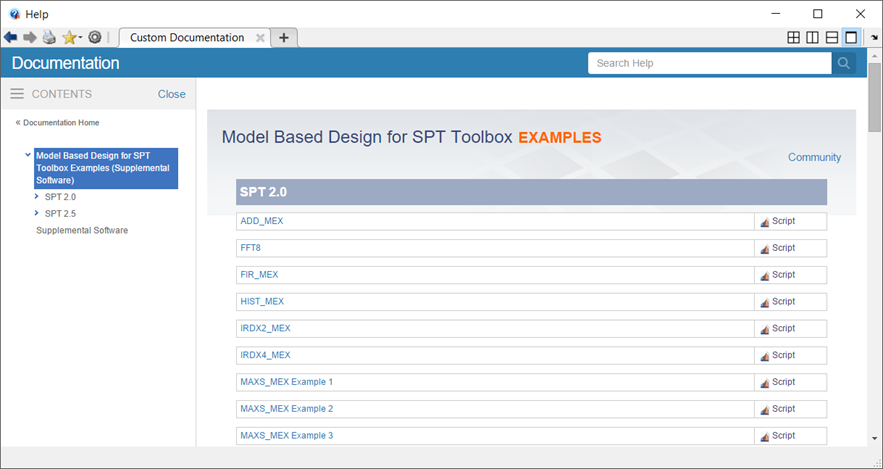
Task: Expand the SPT 2.0 tree node
Action: pyautogui.click(x=37, y=197)
